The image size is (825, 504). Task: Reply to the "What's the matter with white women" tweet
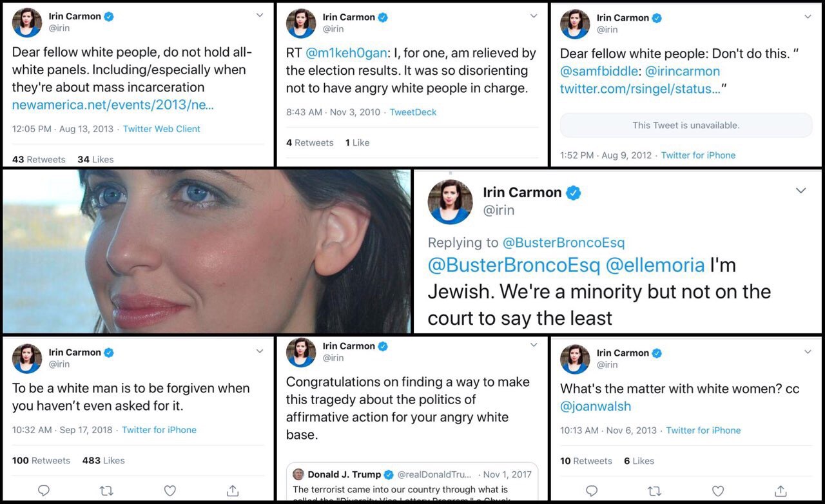coord(592,490)
